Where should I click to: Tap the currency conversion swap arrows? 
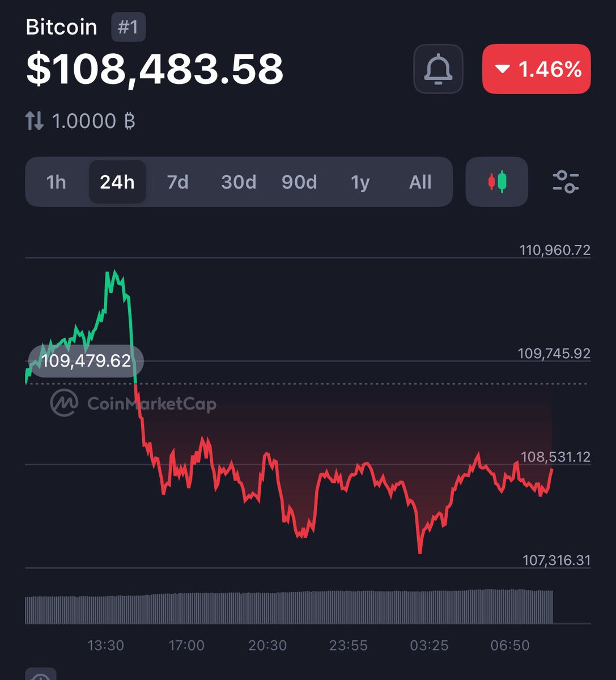[36, 120]
